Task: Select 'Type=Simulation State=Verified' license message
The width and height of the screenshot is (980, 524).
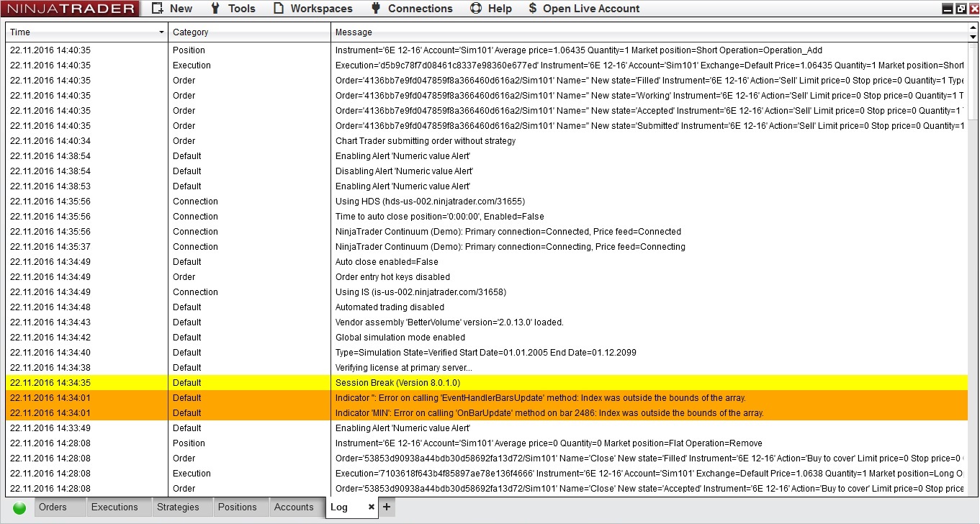Action: (x=486, y=353)
